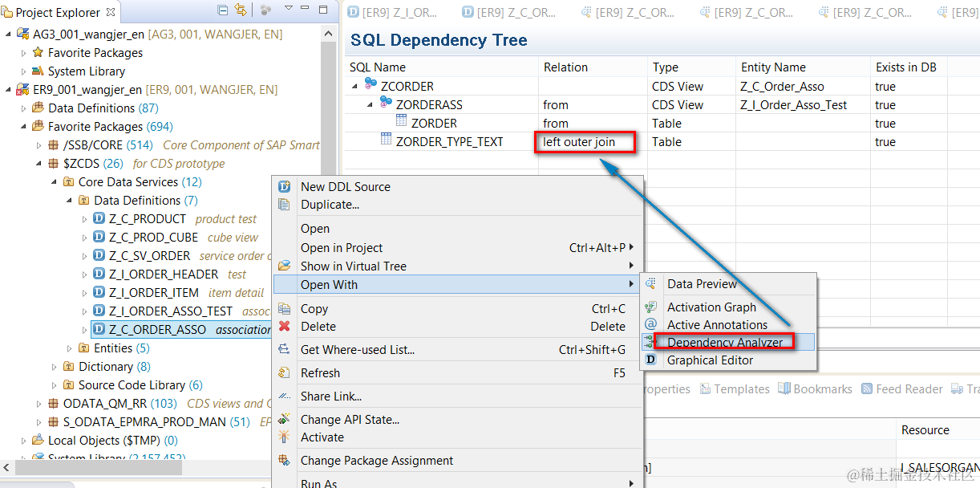Open Source Code Library (6) folder
Viewport: 980px width, 488px height.
140,384
